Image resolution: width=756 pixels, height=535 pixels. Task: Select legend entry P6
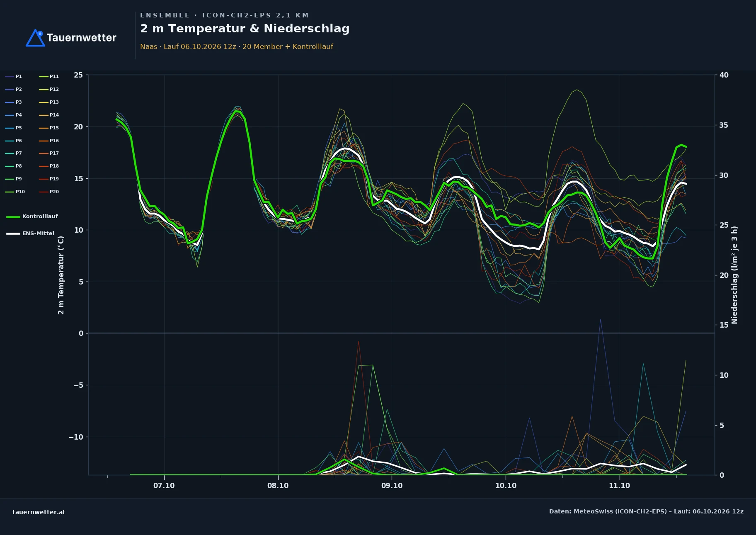[x=13, y=141]
